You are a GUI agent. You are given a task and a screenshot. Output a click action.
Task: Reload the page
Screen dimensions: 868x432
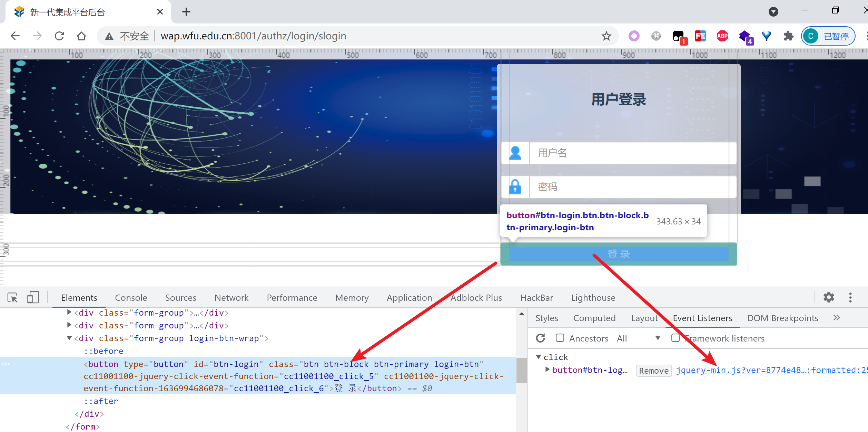pyautogui.click(x=60, y=36)
